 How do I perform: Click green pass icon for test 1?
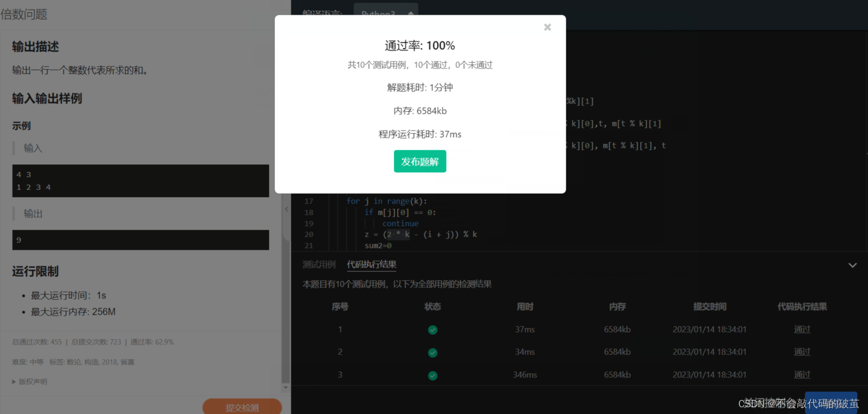(433, 330)
